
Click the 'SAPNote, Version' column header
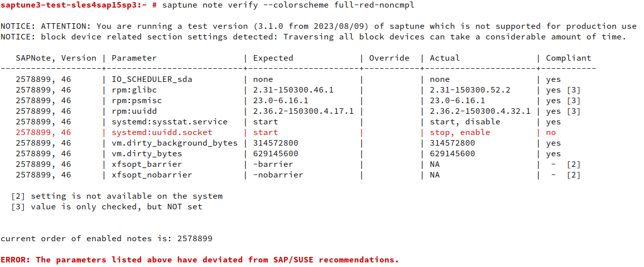pos(56,58)
